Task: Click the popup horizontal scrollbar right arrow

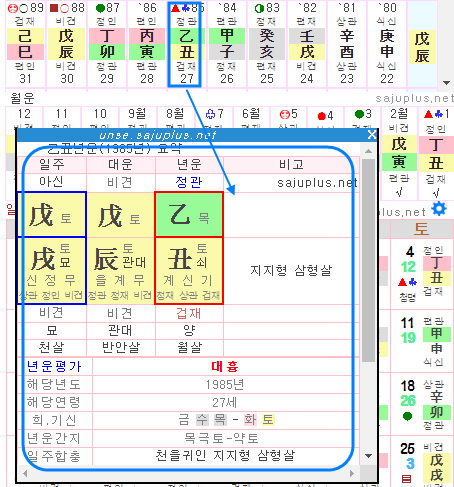Action: click(x=352, y=473)
